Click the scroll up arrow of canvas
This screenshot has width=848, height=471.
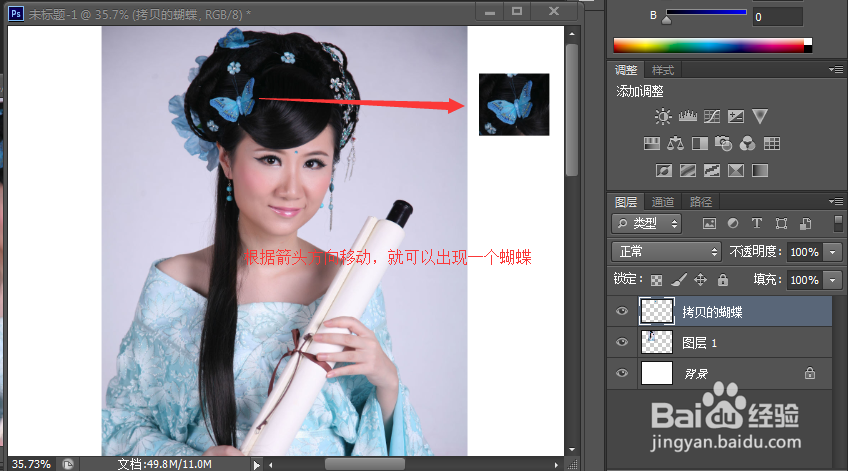coord(572,34)
